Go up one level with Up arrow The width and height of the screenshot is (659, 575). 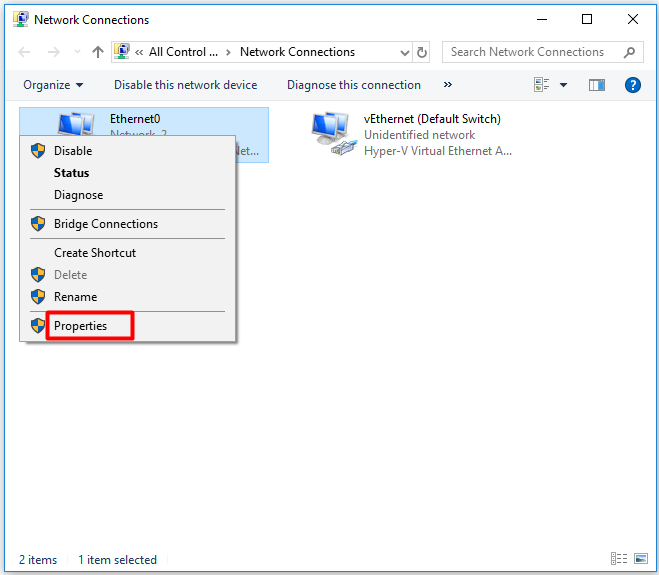[98, 52]
